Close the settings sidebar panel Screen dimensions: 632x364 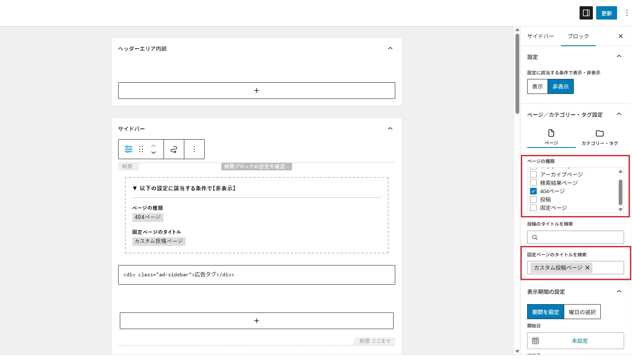click(x=620, y=36)
